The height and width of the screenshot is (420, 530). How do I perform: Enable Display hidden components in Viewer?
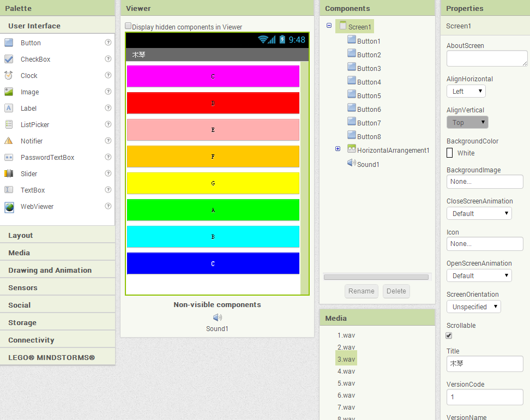(128, 26)
